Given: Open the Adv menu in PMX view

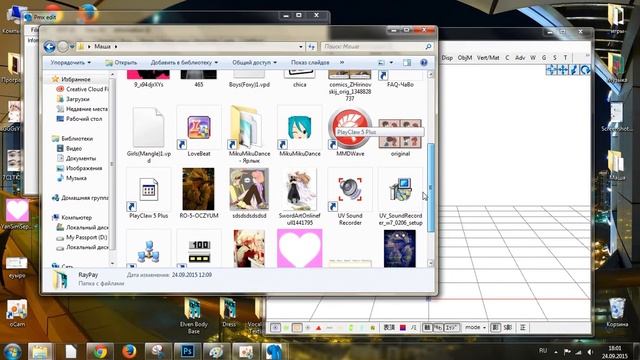Looking at the screenshot, I should coord(520,58).
